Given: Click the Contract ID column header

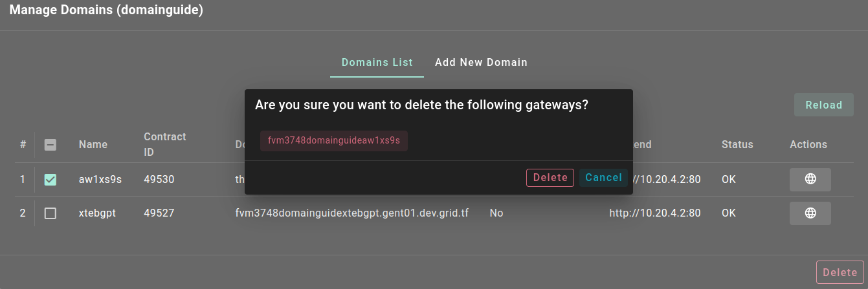Looking at the screenshot, I should pyautogui.click(x=164, y=144).
